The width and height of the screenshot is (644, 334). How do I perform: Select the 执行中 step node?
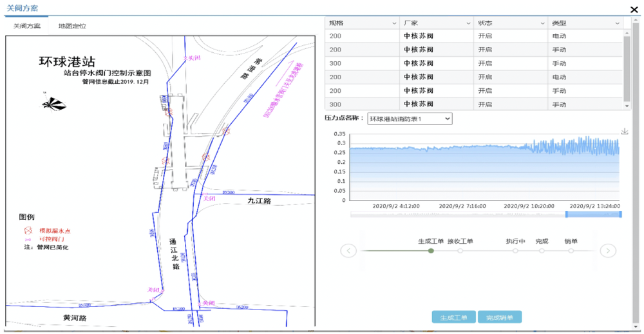tap(515, 251)
